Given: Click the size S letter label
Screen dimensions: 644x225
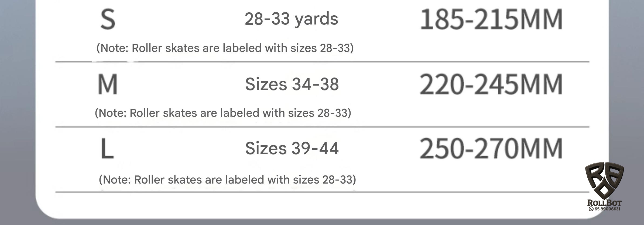Looking at the screenshot, I should (108, 19).
